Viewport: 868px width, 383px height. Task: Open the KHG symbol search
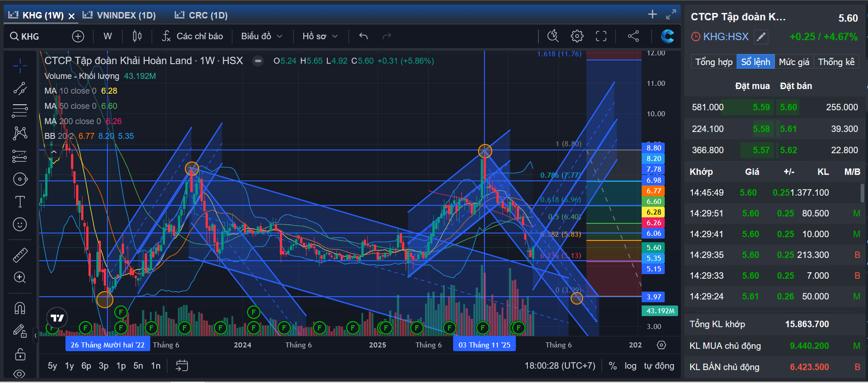(x=25, y=36)
